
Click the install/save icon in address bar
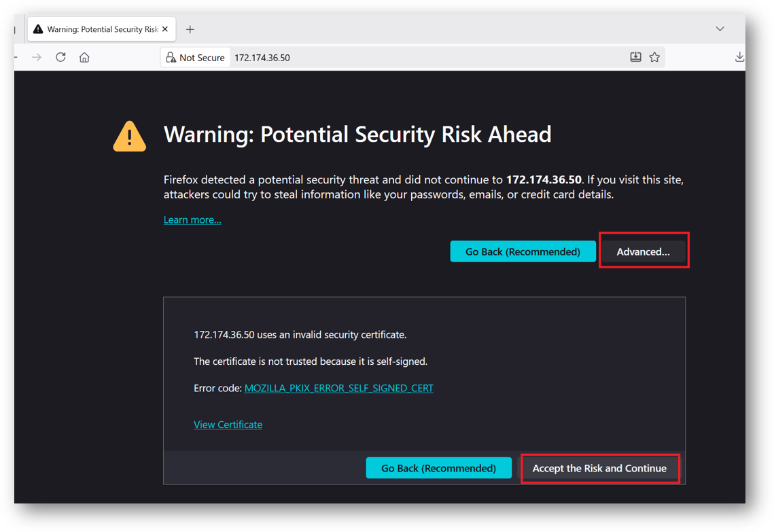(x=635, y=58)
